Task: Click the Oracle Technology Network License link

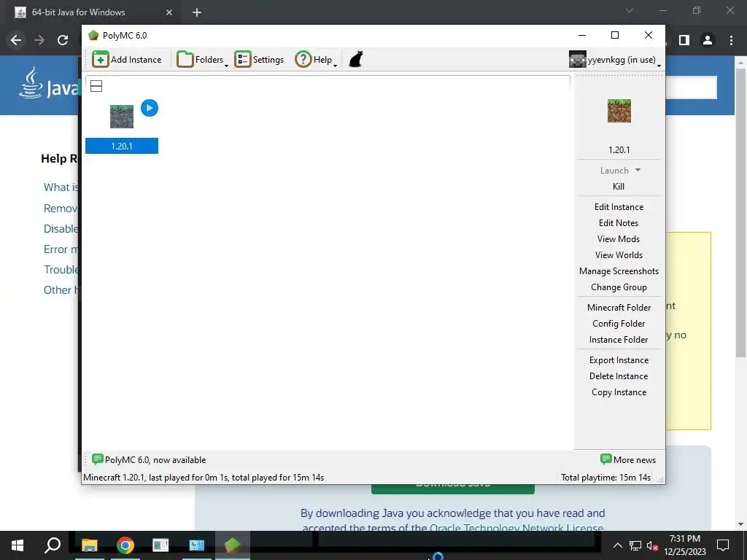Action: pos(516,528)
